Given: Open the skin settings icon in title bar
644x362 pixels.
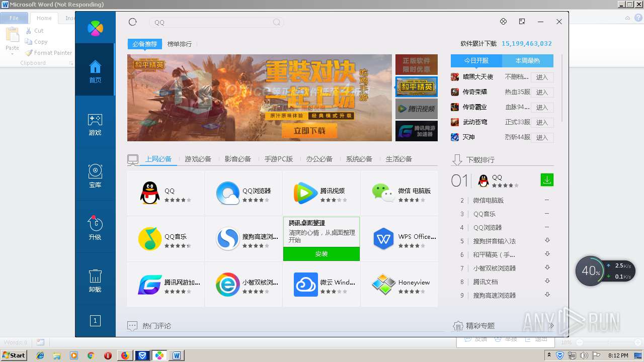Looking at the screenshot, I should click(x=503, y=22).
